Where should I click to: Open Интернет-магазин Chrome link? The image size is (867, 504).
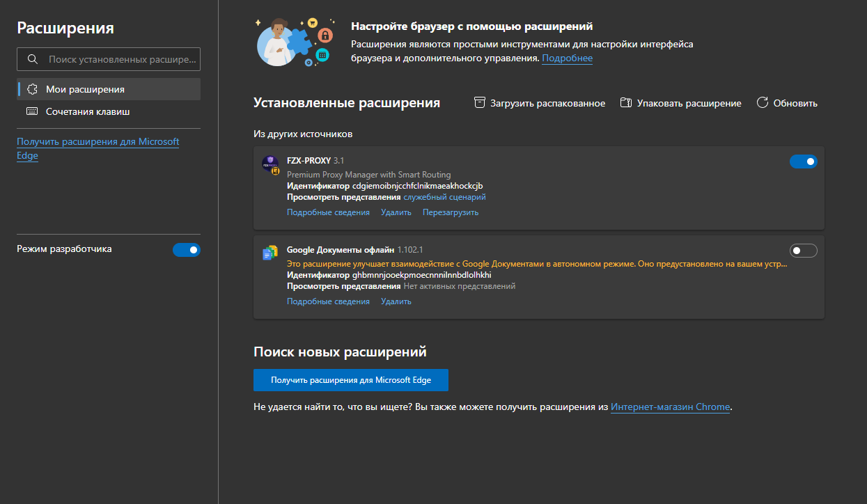click(x=671, y=407)
